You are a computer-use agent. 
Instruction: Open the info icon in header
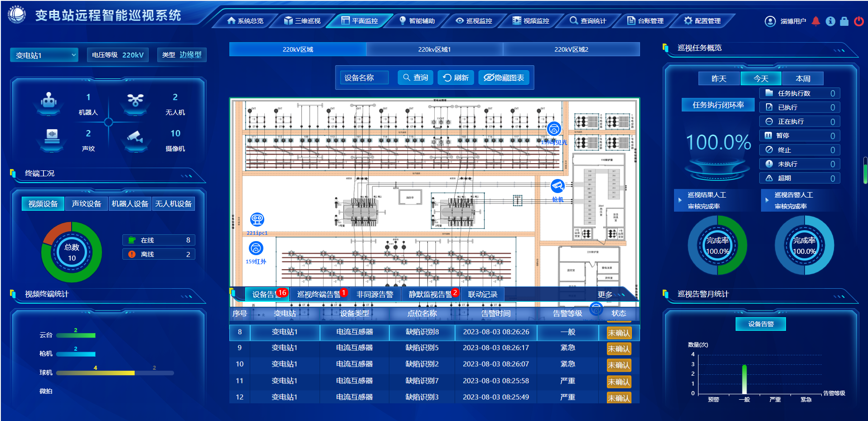point(830,21)
